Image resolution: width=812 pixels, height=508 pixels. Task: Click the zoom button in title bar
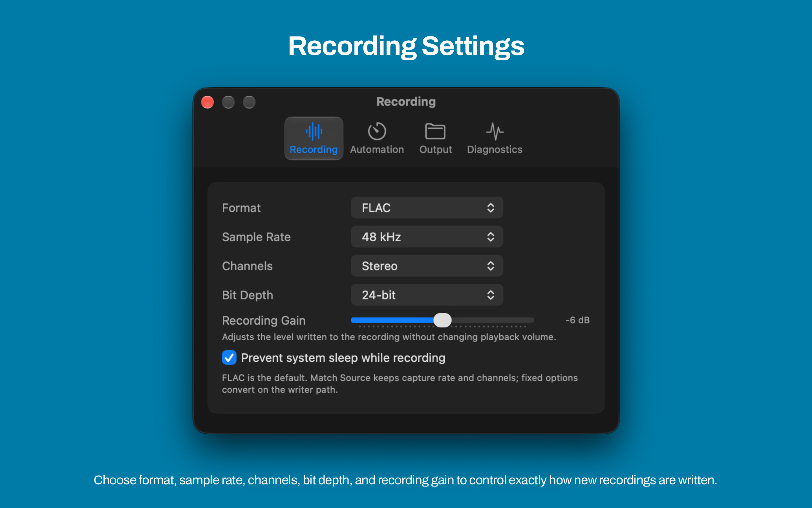[x=249, y=102]
